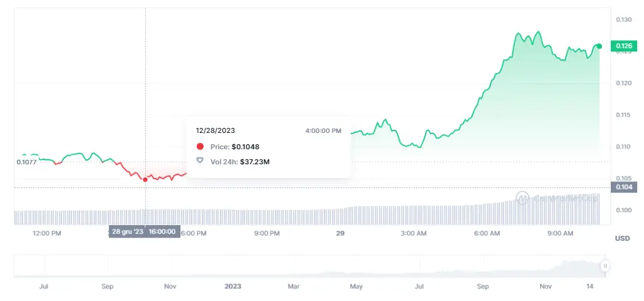This screenshot has height=301, width=644.
Task: Select Sep to the left of Nov in the navigator
Action: click(x=107, y=287)
